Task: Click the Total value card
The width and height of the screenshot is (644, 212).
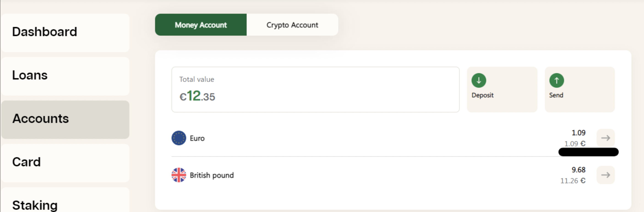Action: [315, 90]
